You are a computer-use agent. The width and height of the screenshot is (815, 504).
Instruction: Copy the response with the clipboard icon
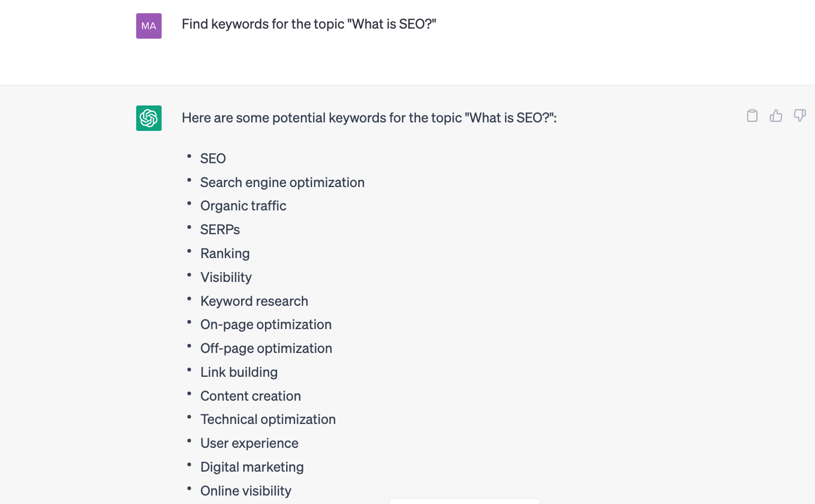(x=752, y=116)
